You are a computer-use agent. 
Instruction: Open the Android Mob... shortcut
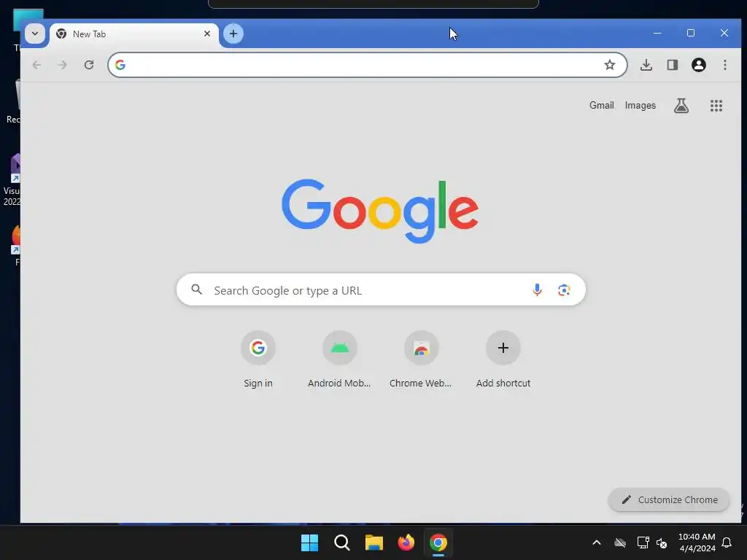[339, 359]
